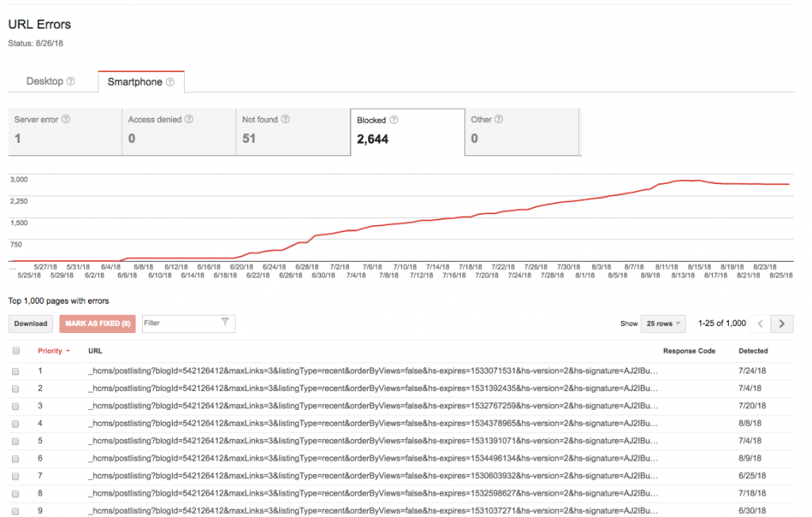Click the help icon next to Desktop
The width and height of the screenshot is (812, 517).
[71, 82]
